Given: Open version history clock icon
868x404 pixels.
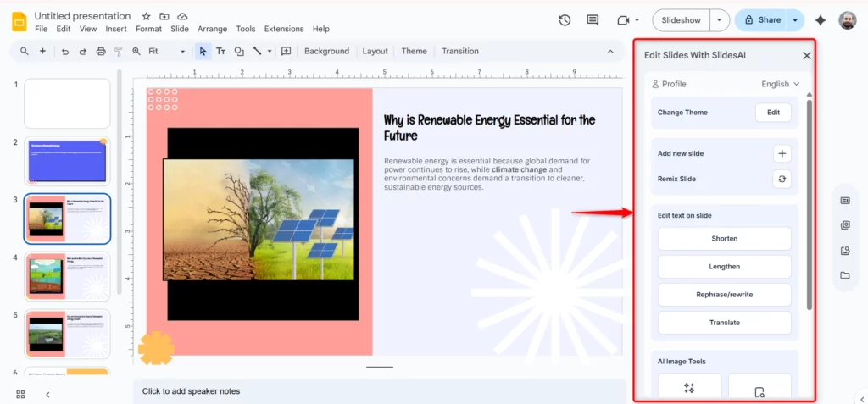Looking at the screenshot, I should click(x=565, y=20).
